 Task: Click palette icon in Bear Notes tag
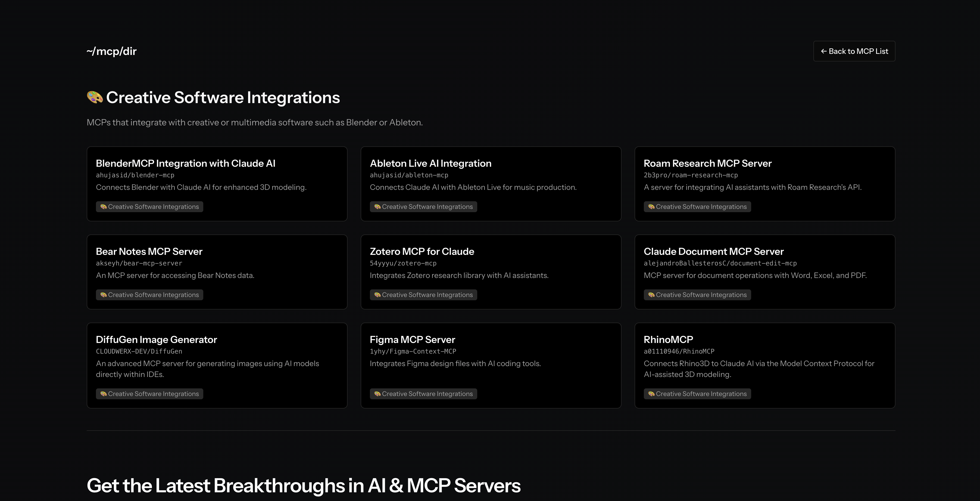coord(104,295)
